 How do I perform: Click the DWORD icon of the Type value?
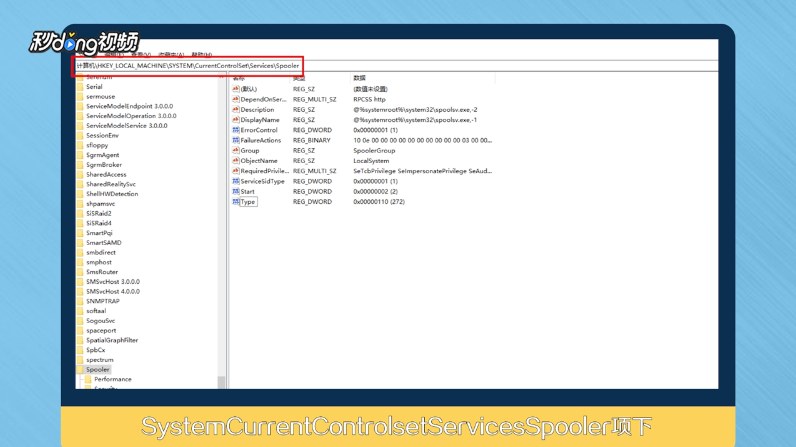click(236, 201)
